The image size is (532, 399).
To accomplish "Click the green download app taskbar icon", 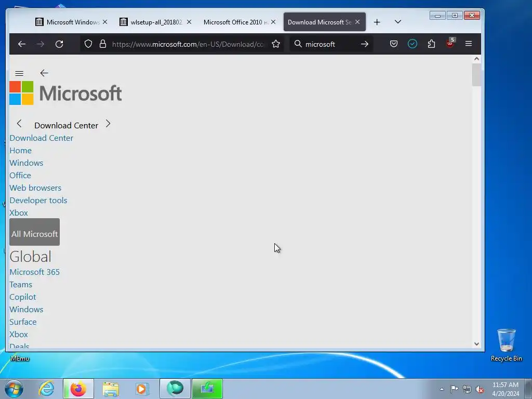I will click(207, 389).
